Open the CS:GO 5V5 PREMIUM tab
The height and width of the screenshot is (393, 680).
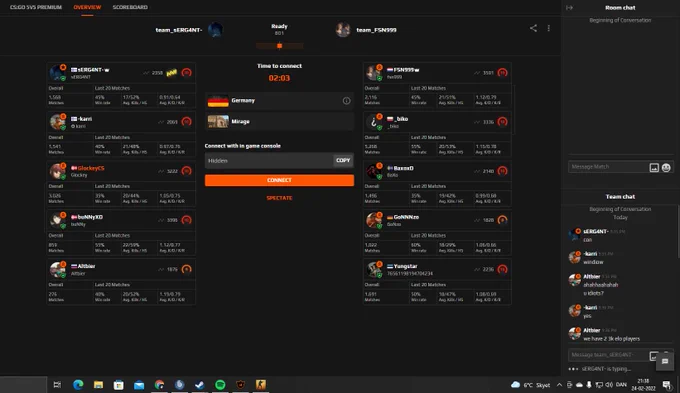tap(36, 7)
